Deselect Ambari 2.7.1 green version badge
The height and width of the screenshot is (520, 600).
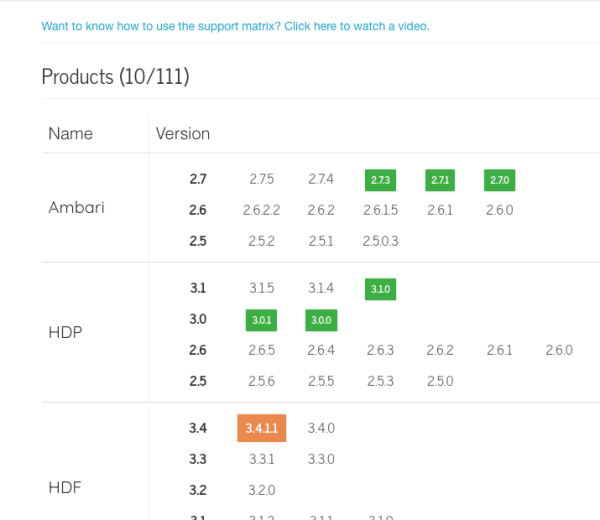(x=440, y=180)
